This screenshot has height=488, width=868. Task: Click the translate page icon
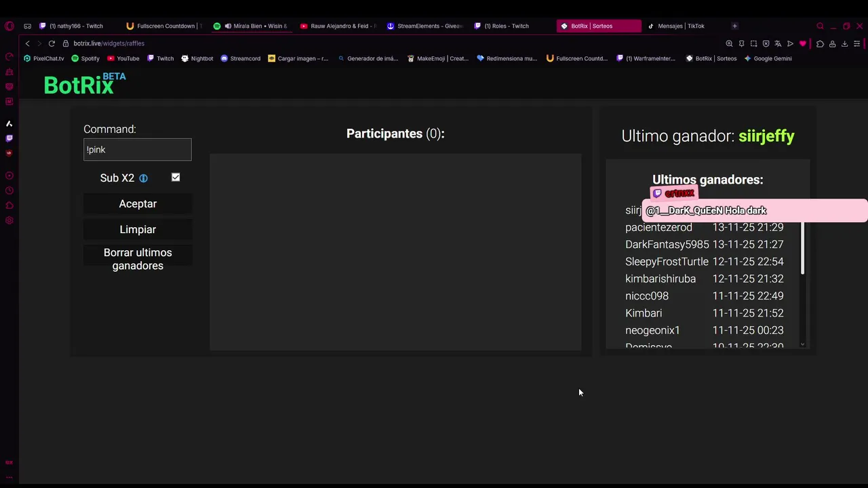click(778, 43)
